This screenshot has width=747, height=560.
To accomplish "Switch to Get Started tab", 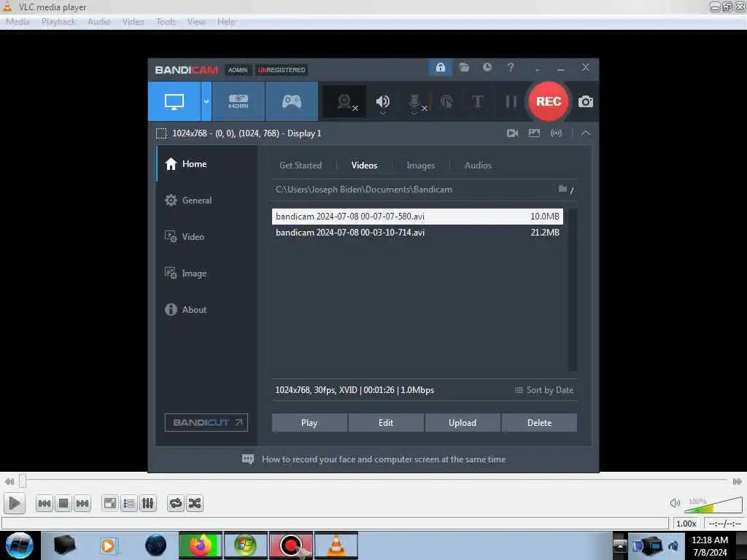I will click(x=300, y=166).
